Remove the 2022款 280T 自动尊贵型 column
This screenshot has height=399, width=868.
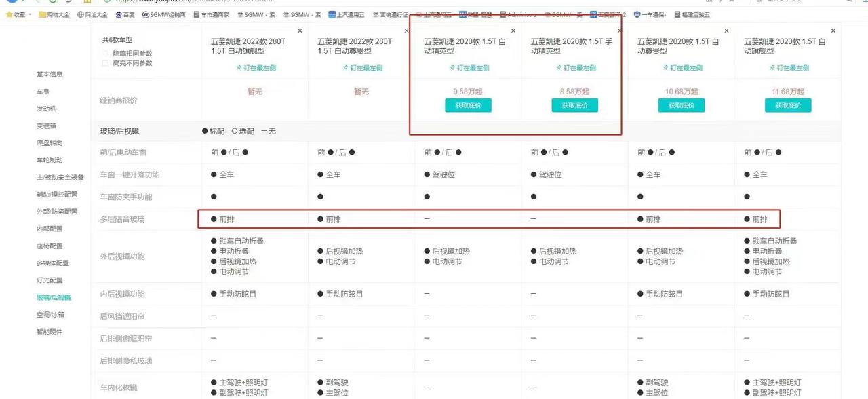pyautogui.click(x=406, y=31)
